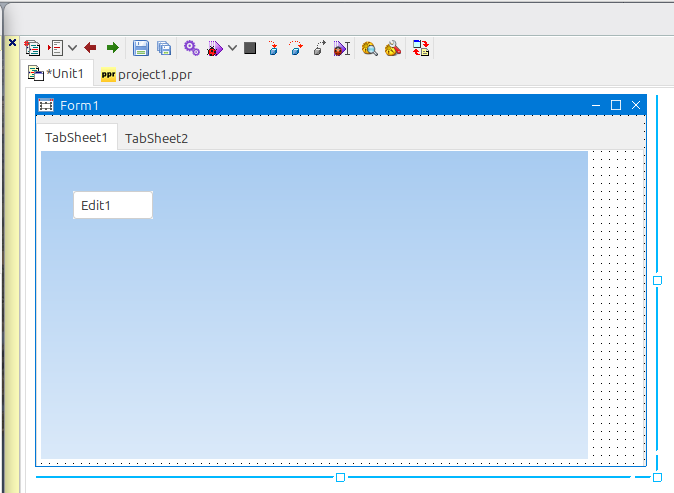Click the Step Over debug icon
The height and width of the screenshot is (493, 674).
coord(296,48)
